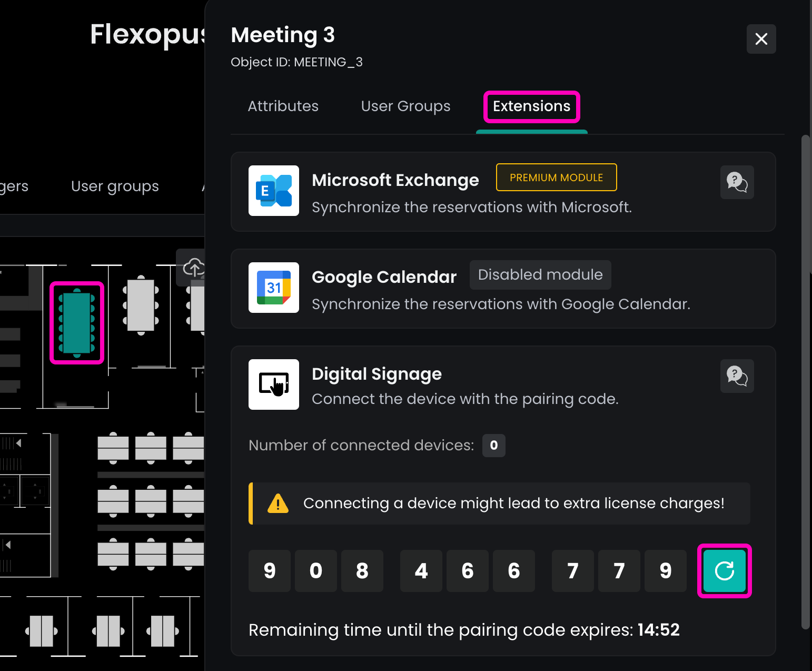Open Microsoft Exchange help chat icon
812x671 pixels.
pyautogui.click(x=737, y=182)
